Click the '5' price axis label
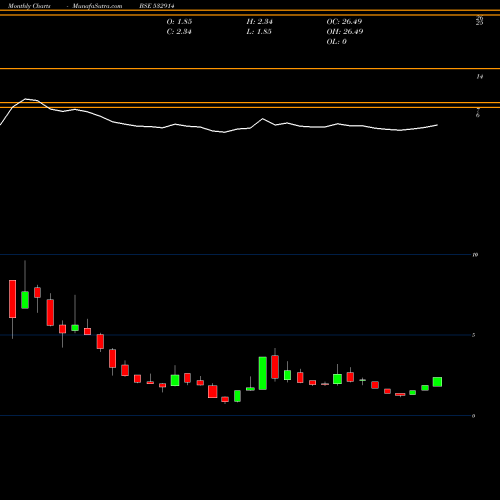 click(x=474, y=335)
